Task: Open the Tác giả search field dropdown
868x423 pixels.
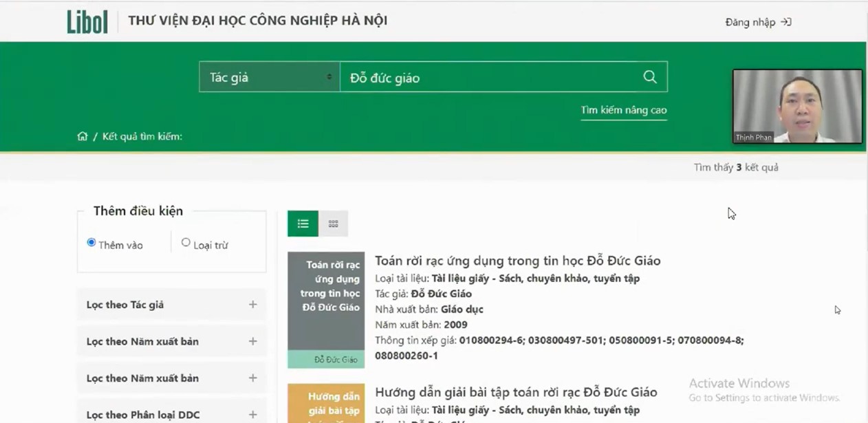Action: [269, 77]
